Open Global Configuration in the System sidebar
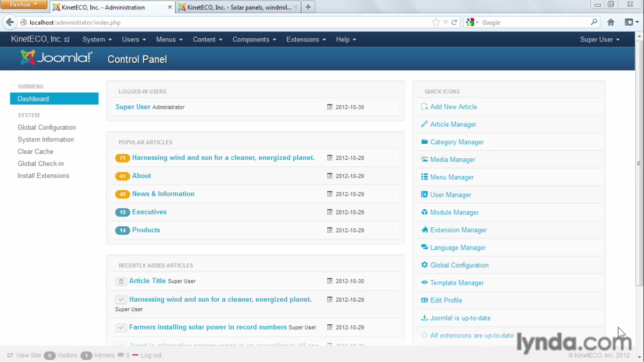This screenshot has width=644, height=362. click(x=47, y=127)
